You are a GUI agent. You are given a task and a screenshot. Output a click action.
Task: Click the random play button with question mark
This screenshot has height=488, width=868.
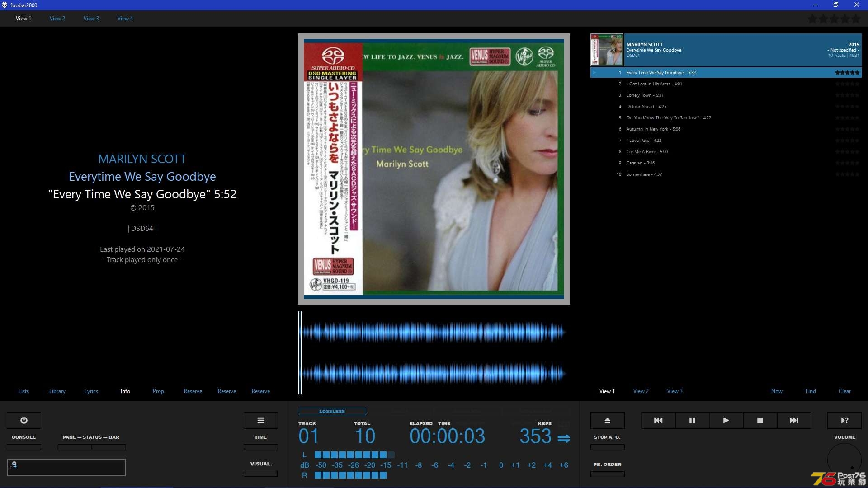[x=844, y=420]
